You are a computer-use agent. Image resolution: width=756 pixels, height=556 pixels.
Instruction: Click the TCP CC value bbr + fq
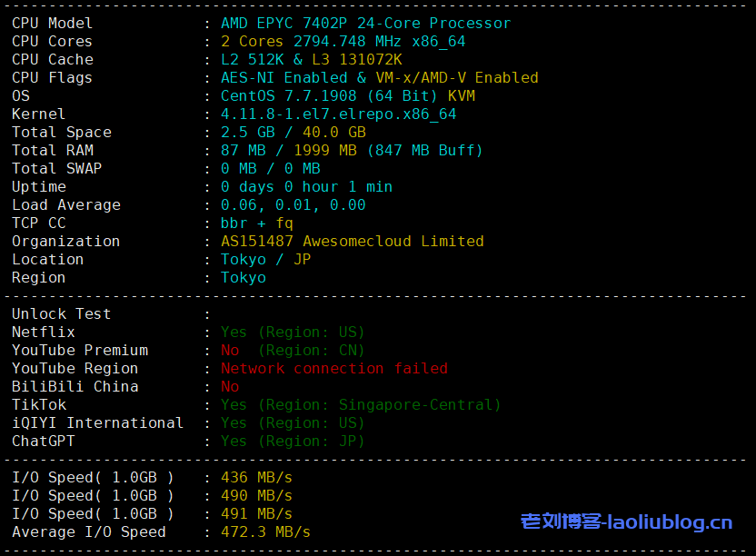(x=254, y=223)
